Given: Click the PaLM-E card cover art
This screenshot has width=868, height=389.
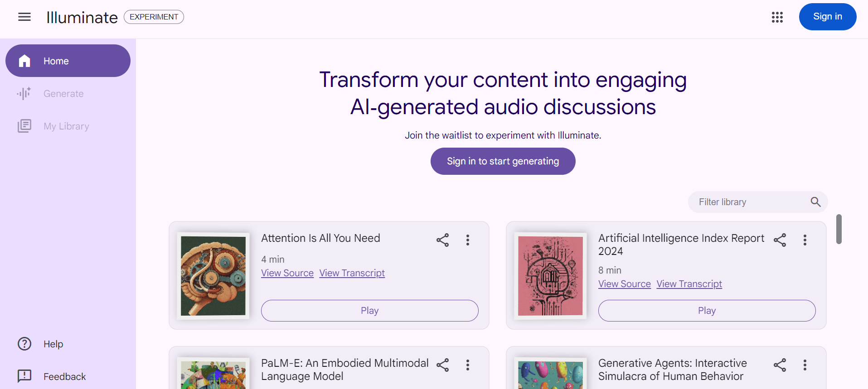Looking at the screenshot, I should (x=213, y=374).
